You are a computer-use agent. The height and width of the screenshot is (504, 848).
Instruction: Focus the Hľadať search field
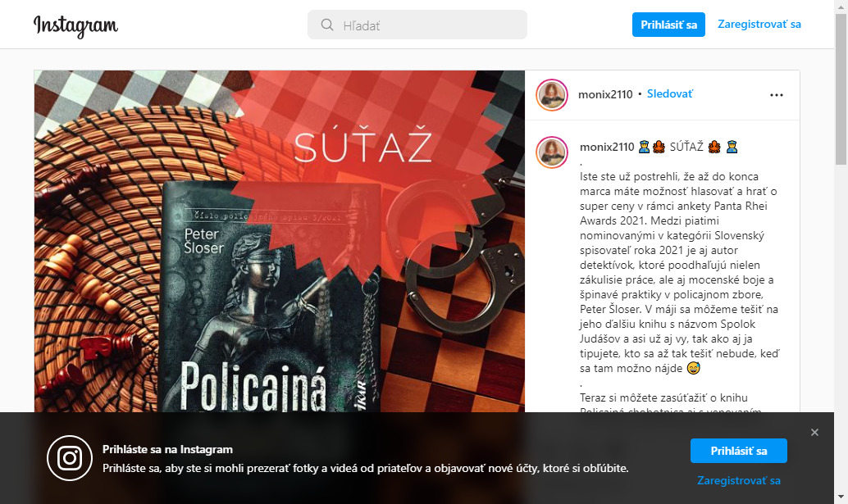tap(417, 25)
